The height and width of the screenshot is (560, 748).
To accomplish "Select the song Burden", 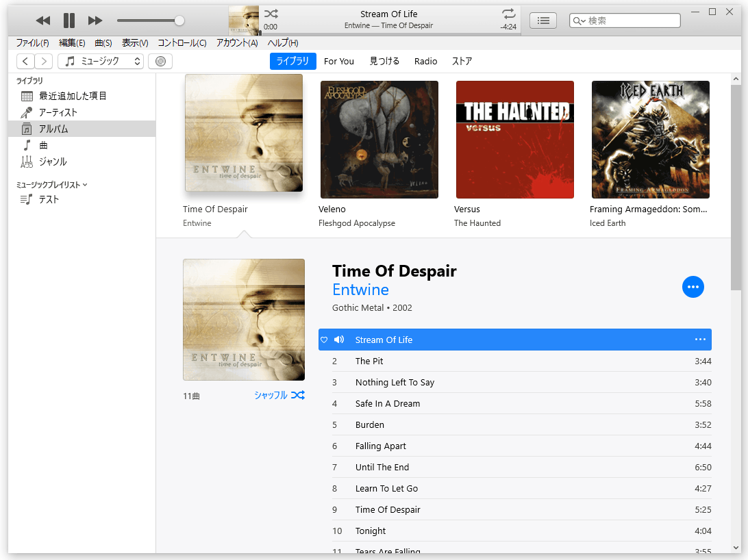I will coord(521,424).
